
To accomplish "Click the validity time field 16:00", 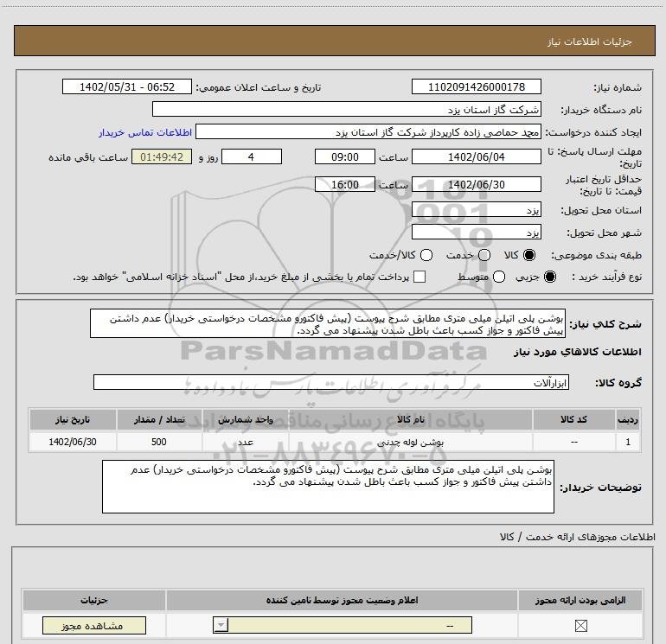I will (345, 184).
